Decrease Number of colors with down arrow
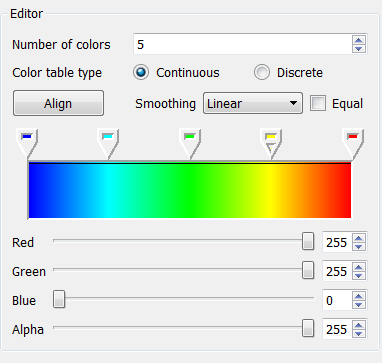Screen dimensions: 382x363 click(x=359, y=49)
